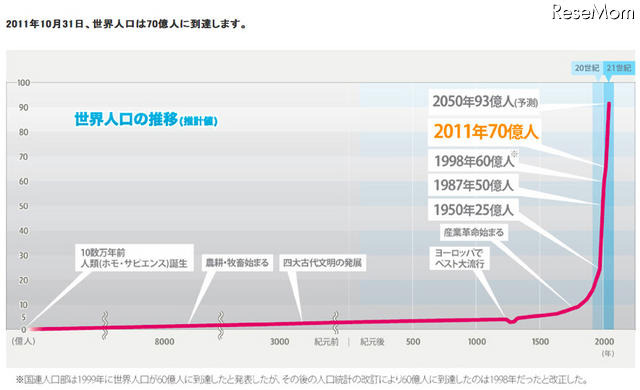This screenshot has width=640, height=390.
Task: Click the 60 value on the y-axis
Action: pos(24,181)
